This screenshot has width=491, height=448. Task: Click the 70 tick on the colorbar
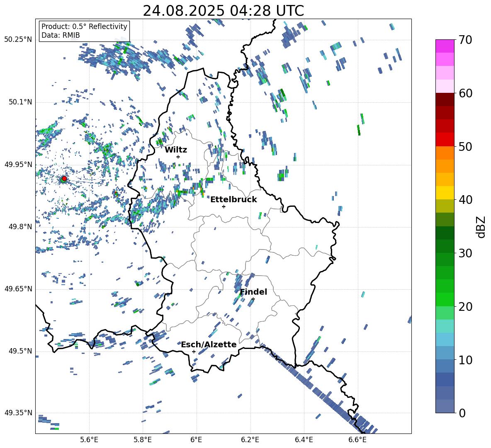(x=465, y=40)
